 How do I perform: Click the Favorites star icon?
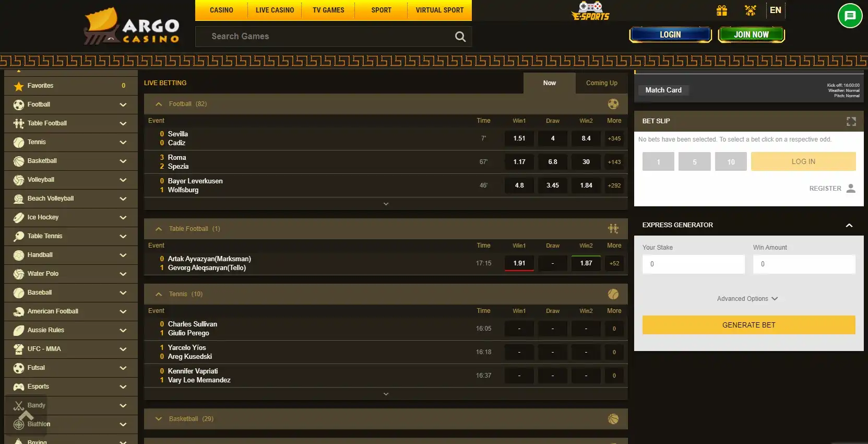(x=19, y=86)
